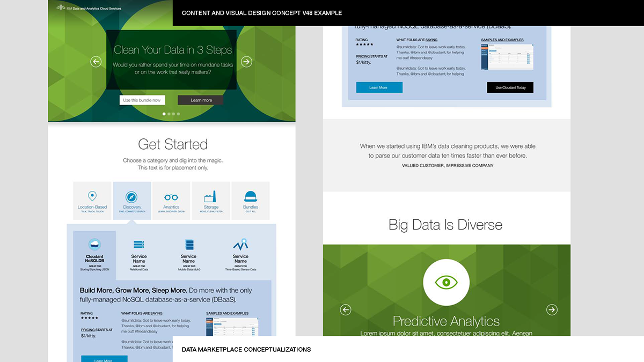
Task: Click VALUED CUSTOMER, IMPRESSIVE COMPANY attribution
Action: [448, 166]
